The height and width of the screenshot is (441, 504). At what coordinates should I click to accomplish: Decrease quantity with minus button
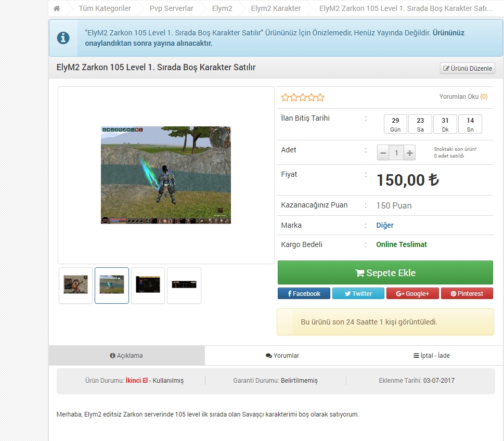(383, 153)
